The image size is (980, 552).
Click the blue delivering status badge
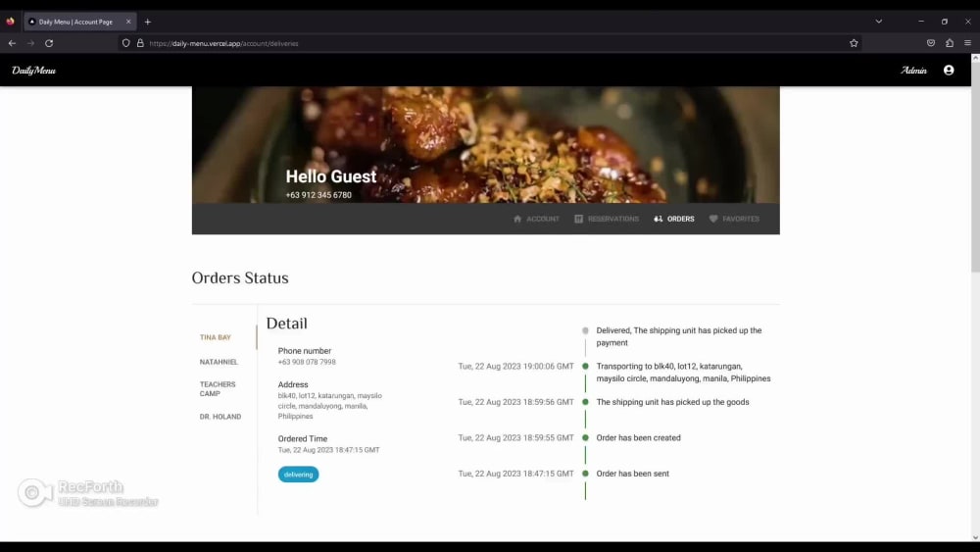298,475
